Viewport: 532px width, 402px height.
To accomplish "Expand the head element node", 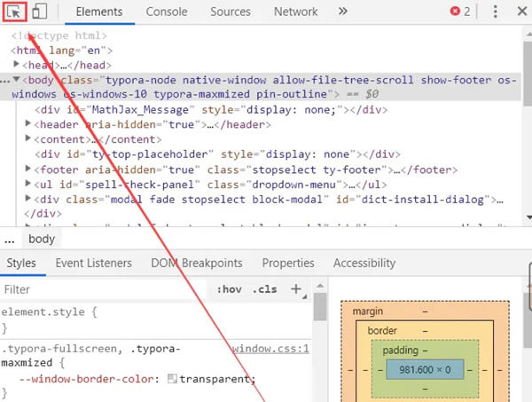I will (30, 65).
